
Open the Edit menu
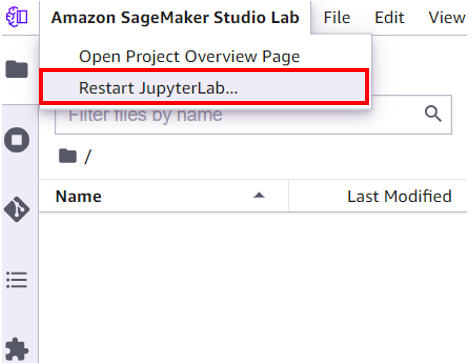point(389,17)
